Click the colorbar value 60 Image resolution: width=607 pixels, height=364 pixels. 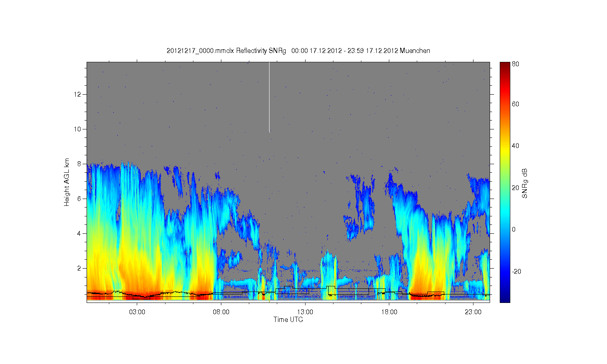pyautogui.click(x=516, y=104)
